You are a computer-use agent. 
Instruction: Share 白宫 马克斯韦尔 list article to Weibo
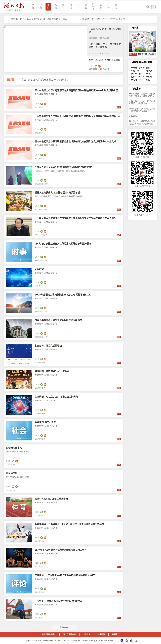click(45, 333)
